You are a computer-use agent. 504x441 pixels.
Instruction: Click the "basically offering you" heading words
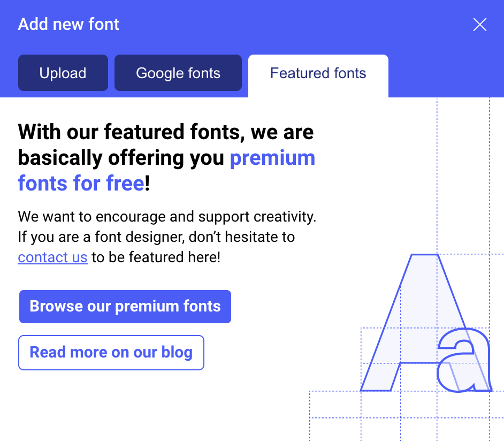[121, 158]
